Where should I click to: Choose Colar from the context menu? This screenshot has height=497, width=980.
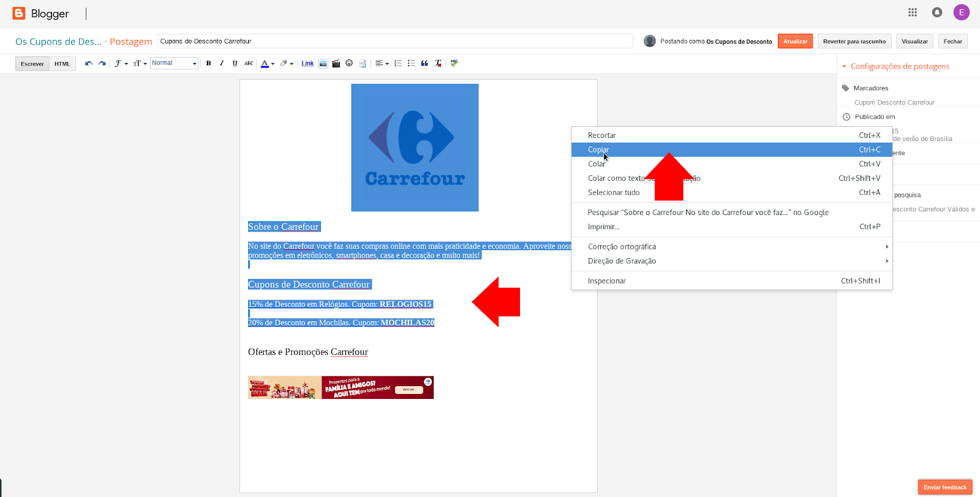click(x=731, y=164)
